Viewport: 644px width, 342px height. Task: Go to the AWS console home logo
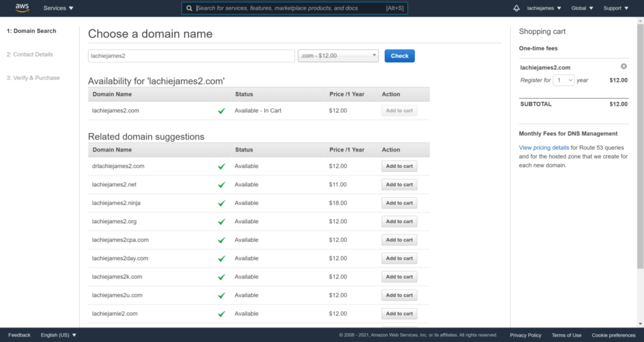pyautogui.click(x=22, y=8)
